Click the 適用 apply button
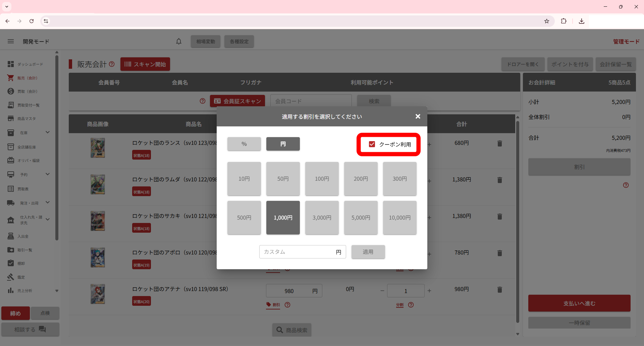 point(368,252)
